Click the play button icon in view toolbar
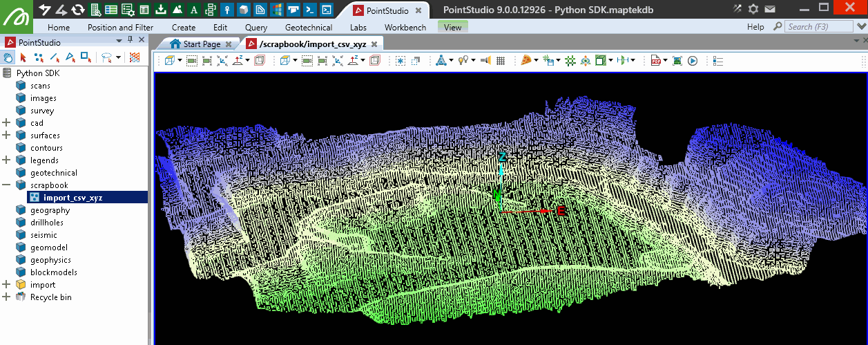Viewport: 868px width, 345px height. (x=692, y=61)
